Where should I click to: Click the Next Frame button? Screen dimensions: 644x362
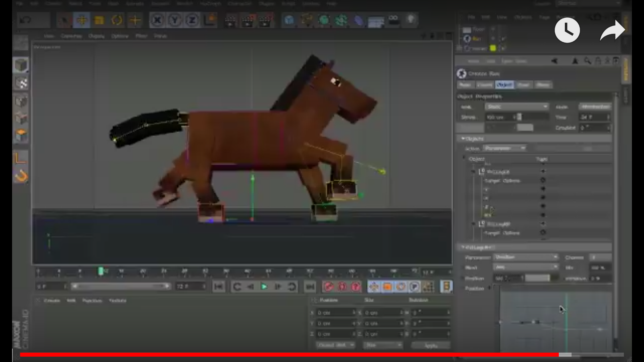coord(278,287)
